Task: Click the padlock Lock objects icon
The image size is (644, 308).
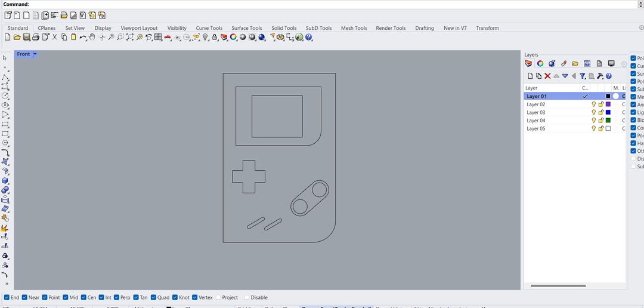Action: coord(215,38)
